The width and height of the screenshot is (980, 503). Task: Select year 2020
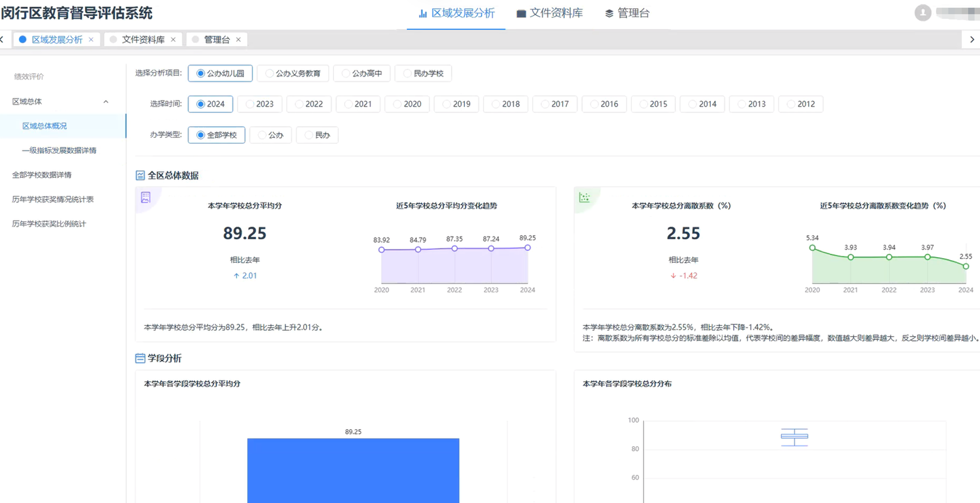click(x=407, y=104)
